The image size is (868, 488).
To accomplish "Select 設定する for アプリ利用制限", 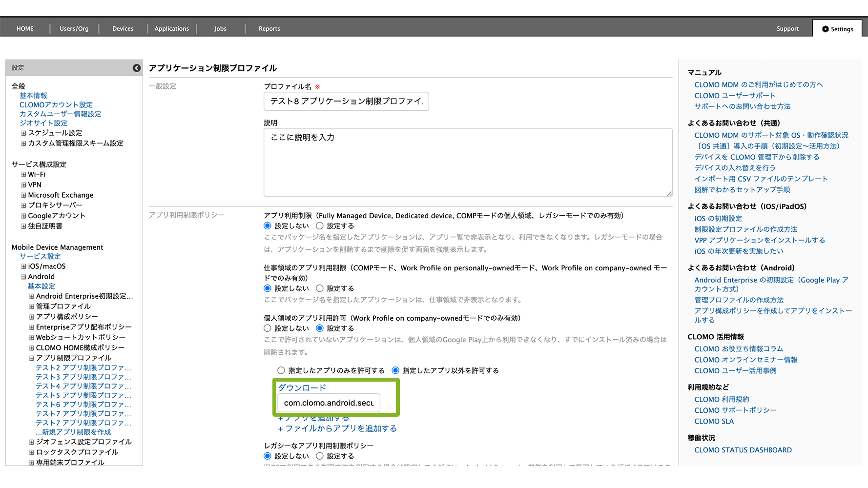I will click(x=320, y=226).
